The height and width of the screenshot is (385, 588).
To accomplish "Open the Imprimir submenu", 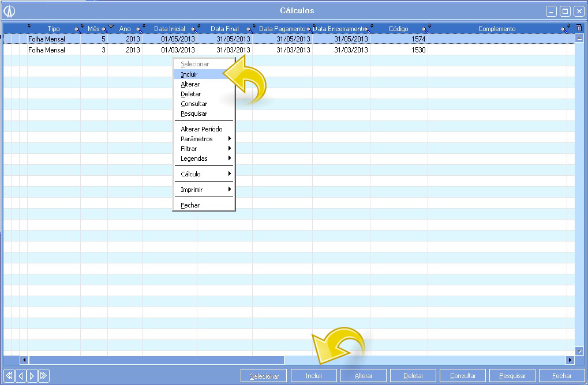I will coord(204,190).
